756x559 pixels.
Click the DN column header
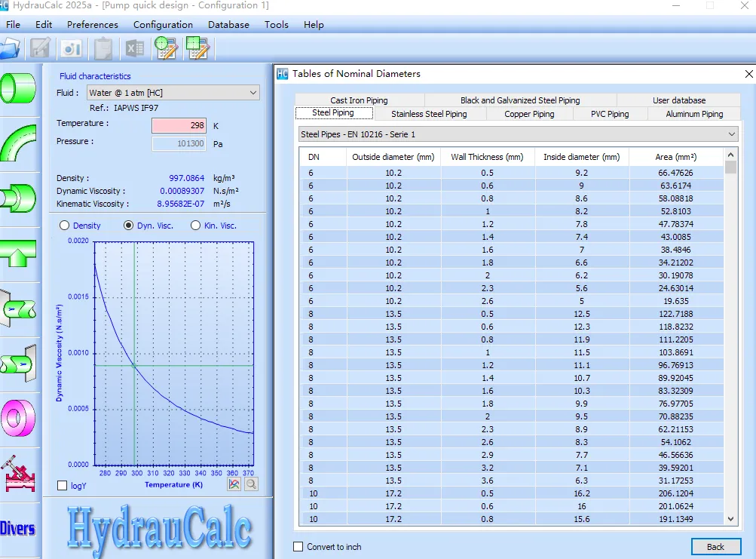[323, 157]
